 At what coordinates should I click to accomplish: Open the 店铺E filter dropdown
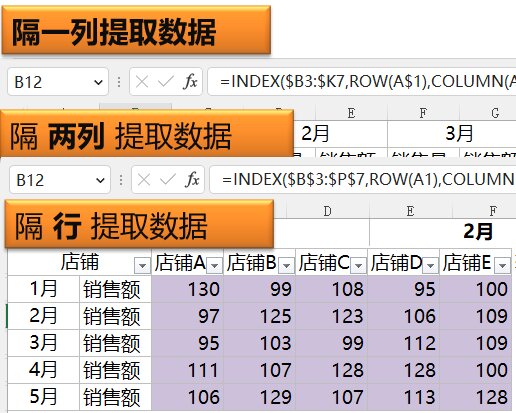502,265
